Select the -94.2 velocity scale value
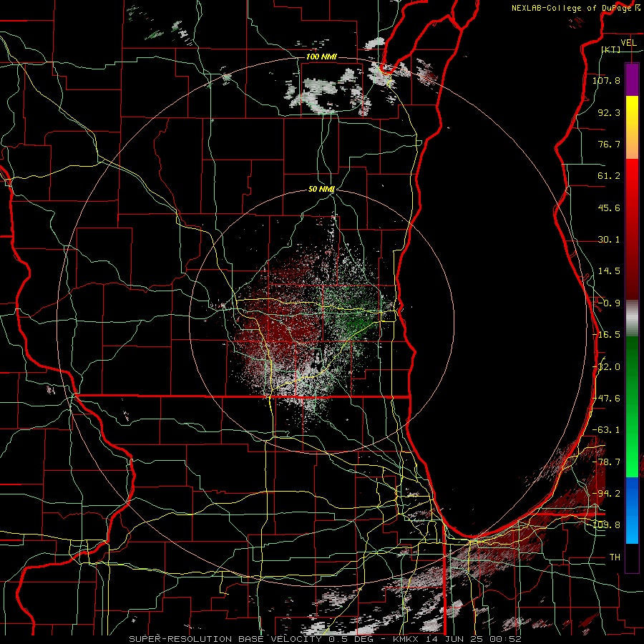Image resolution: width=644 pixels, height=644 pixels. [606, 494]
